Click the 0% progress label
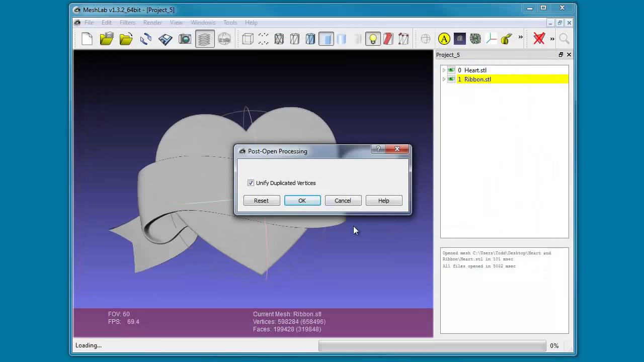Viewport: 644px width, 362px height. pos(554,346)
